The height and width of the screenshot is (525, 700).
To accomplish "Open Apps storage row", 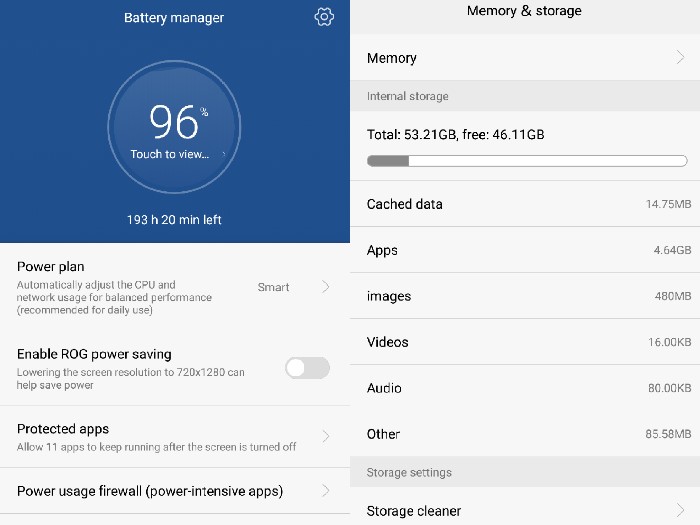I will (525, 250).
